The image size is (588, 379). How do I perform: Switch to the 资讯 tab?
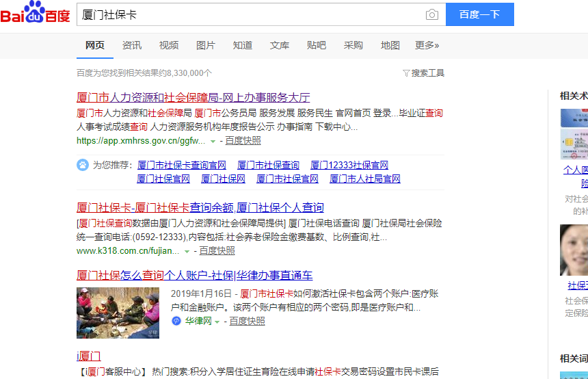(132, 45)
